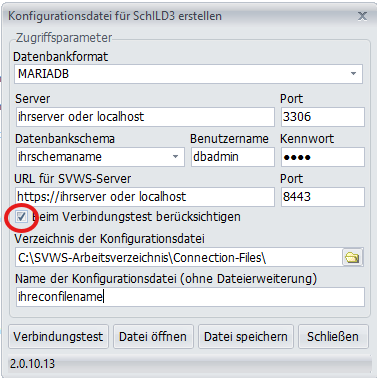Toggle 'beim Verbindungstest berücksichtigen' checkbox

coord(21,217)
